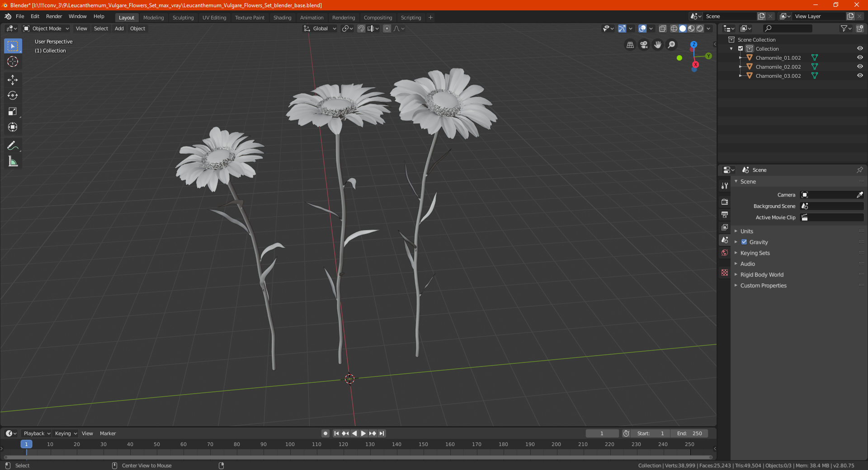The width and height of the screenshot is (868, 470).
Task: Toggle proportional editing
Action: (x=387, y=28)
